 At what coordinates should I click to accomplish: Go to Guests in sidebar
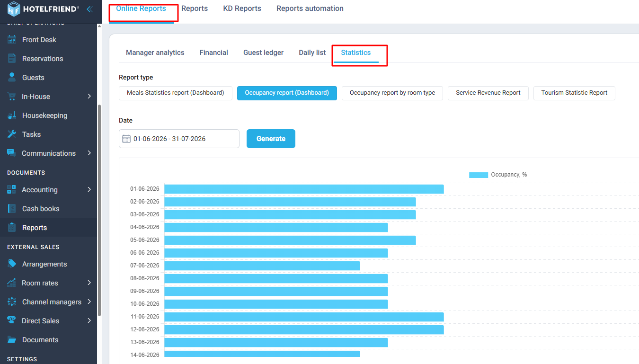(x=33, y=78)
